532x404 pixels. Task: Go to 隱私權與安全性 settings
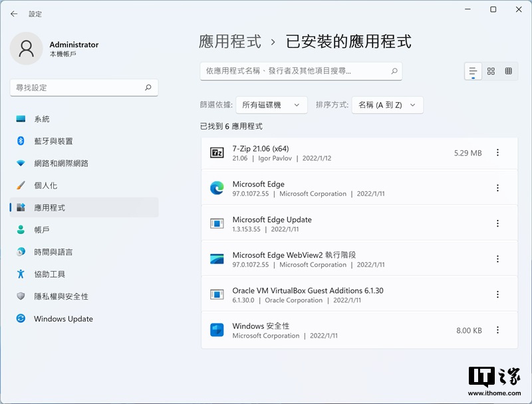click(61, 296)
